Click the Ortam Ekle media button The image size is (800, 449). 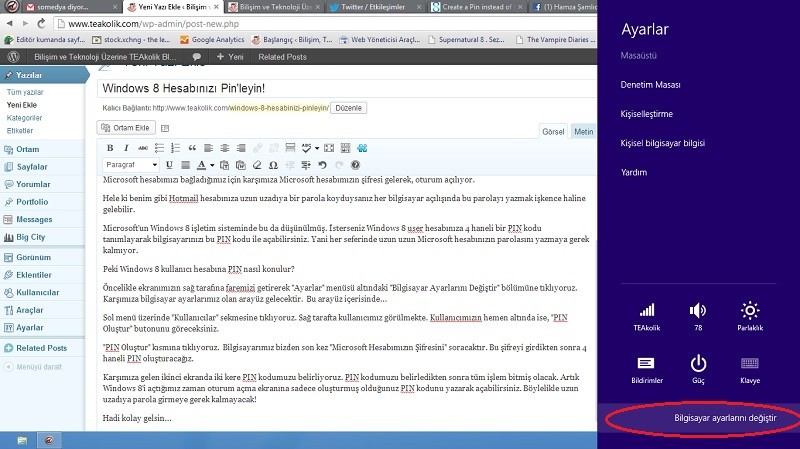pos(126,128)
